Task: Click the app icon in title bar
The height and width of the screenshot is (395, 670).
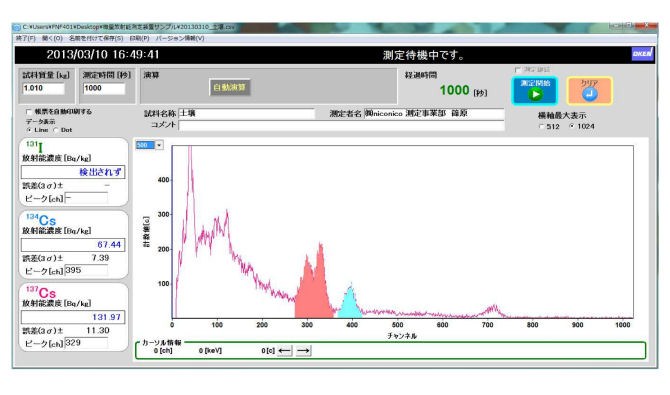Action: (x=17, y=27)
